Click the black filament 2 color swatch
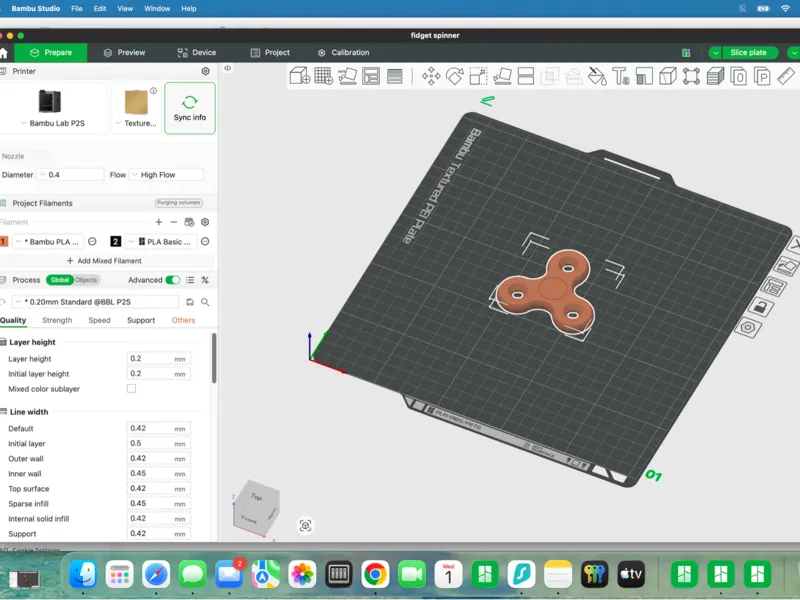800x600 pixels. tap(116, 241)
